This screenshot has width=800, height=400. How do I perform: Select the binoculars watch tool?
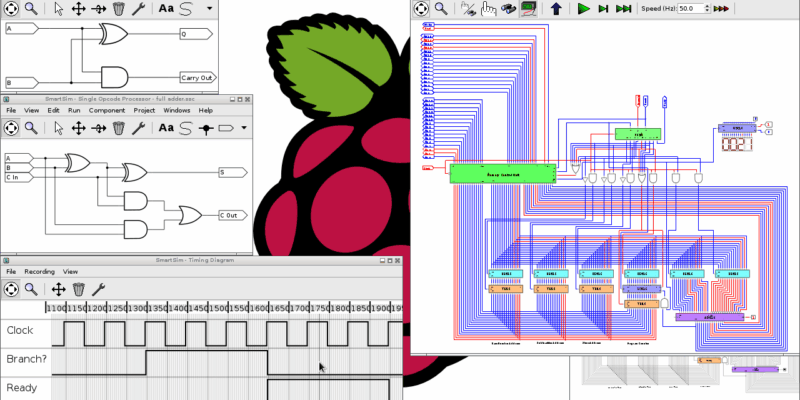click(510, 8)
